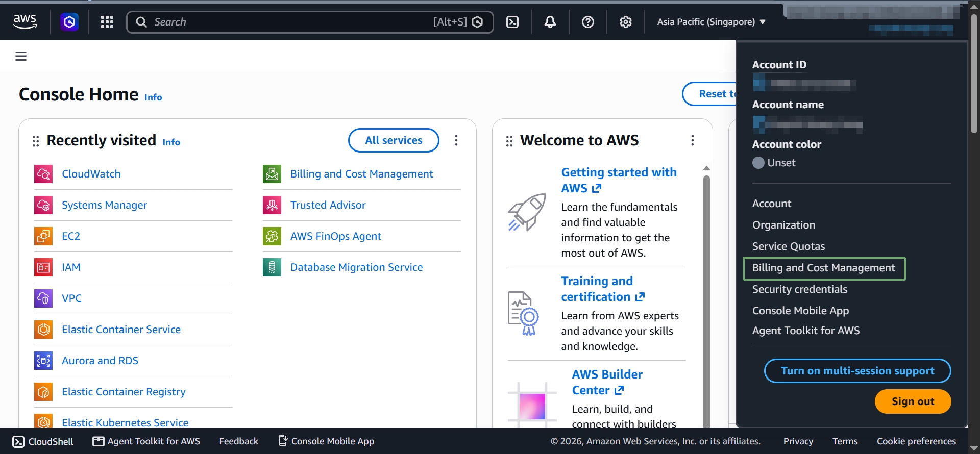Open Agent Toolkit for AWS in the footer

pos(146,441)
